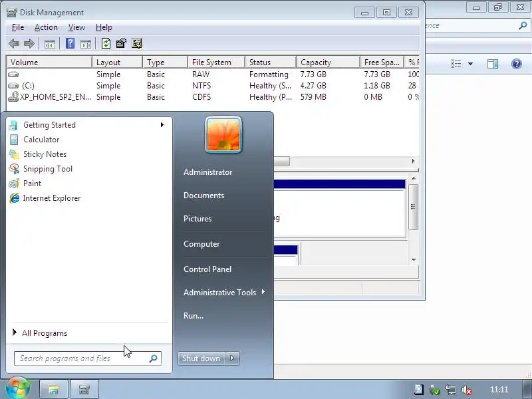
Task: Click vertical scrollbar up arrow in disk pane
Action: 414,178
